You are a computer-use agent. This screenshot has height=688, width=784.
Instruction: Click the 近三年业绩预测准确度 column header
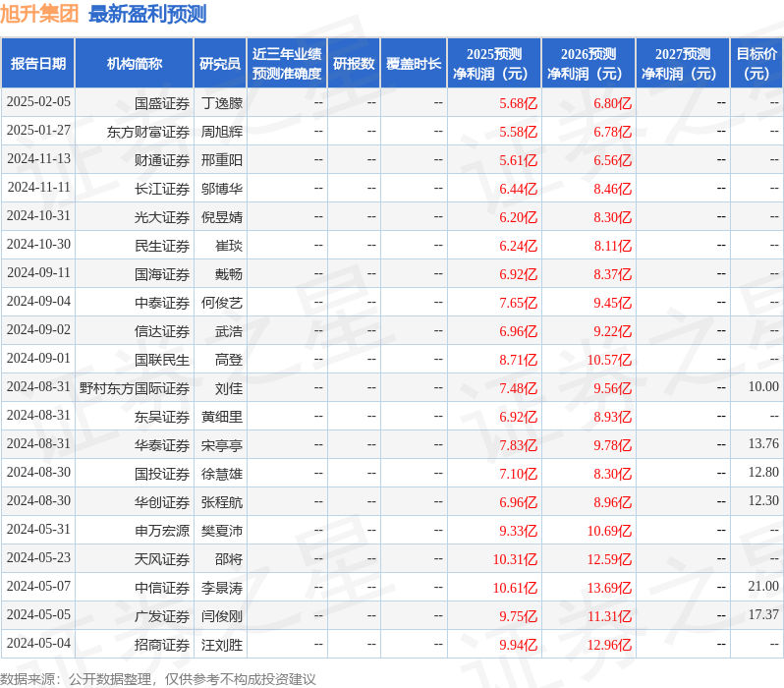pos(287,64)
